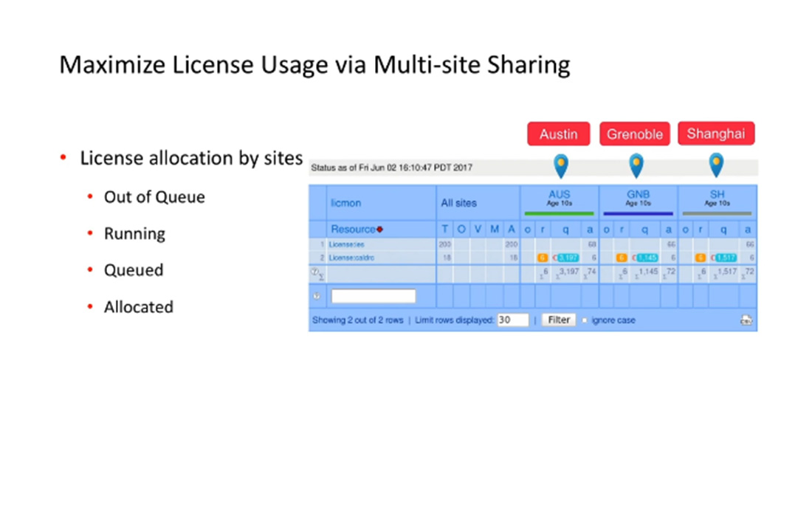Click the GNB 'r' column header

coord(622,229)
